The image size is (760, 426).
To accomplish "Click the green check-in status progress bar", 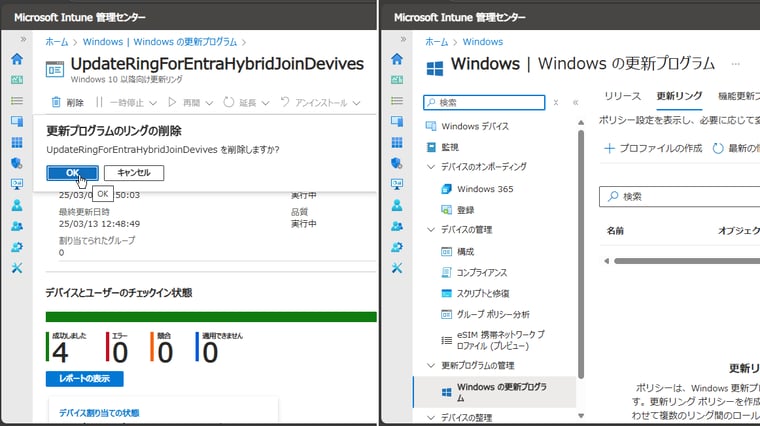I will (211, 317).
